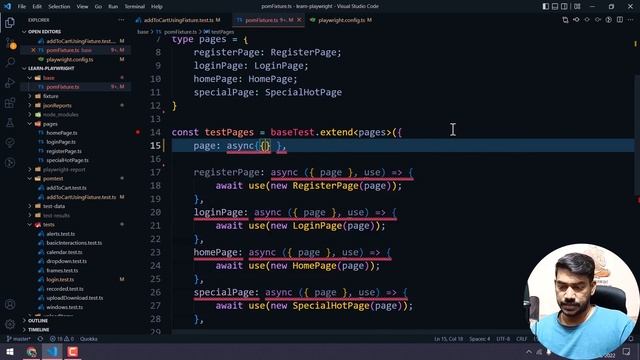The width and height of the screenshot is (640, 360).
Task: Click CRLF end of line in status bar
Action: click(522, 339)
